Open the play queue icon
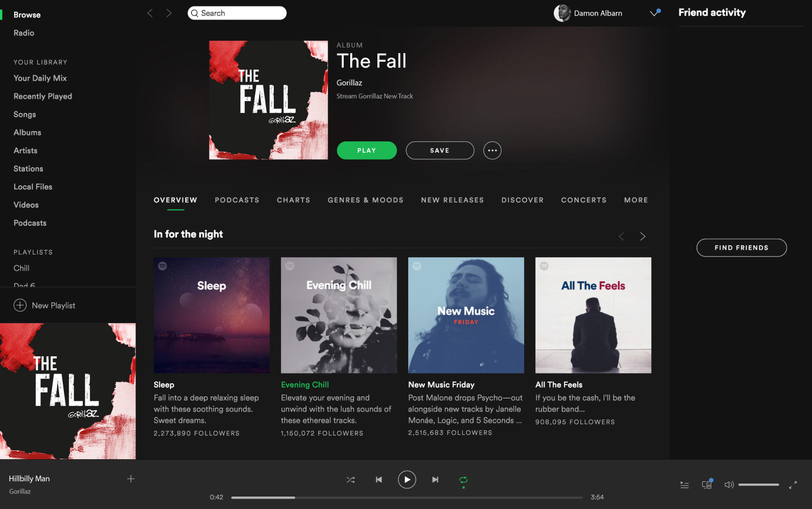 [x=684, y=485]
